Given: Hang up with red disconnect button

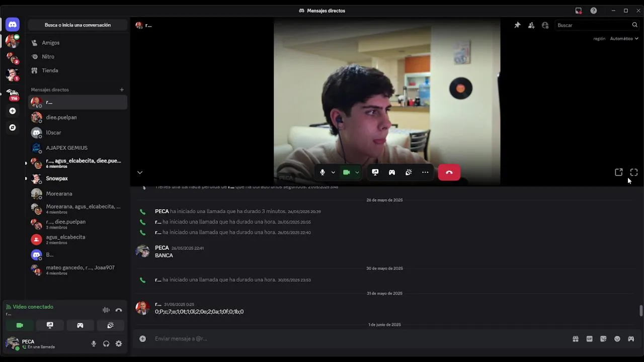Looking at the screenshot, I should [x=449, y=172].
